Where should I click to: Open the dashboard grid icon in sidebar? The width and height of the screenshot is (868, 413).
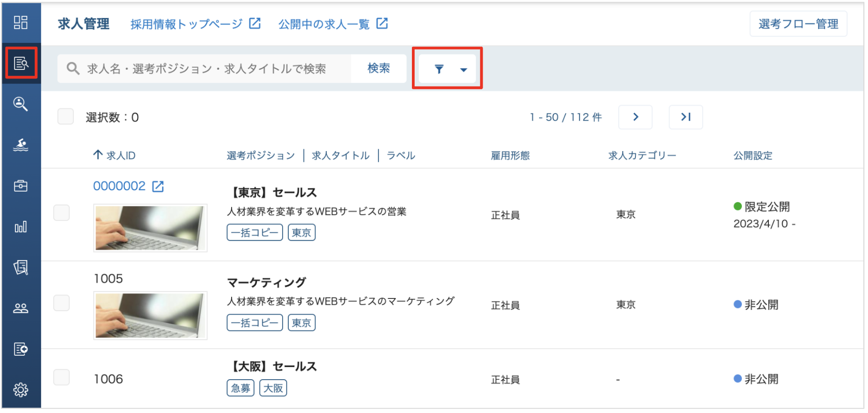coord(21,22)
